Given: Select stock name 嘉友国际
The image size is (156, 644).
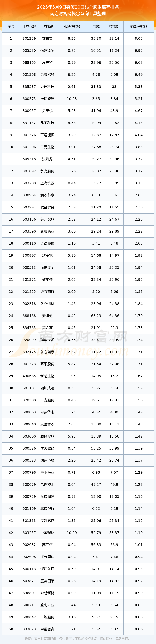Looking at the screenshot, I should tap(47, 581).
